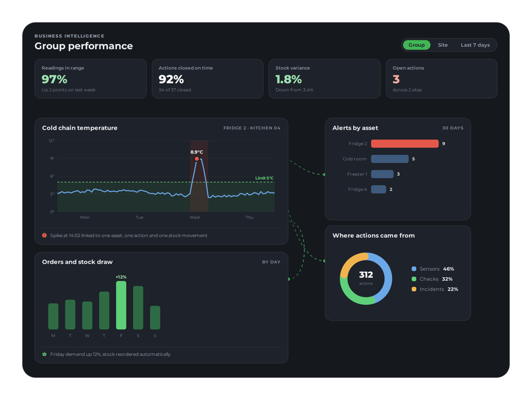Open the Readings in range card
Viewport: 532px width, 400px height.
pos(90,79)
